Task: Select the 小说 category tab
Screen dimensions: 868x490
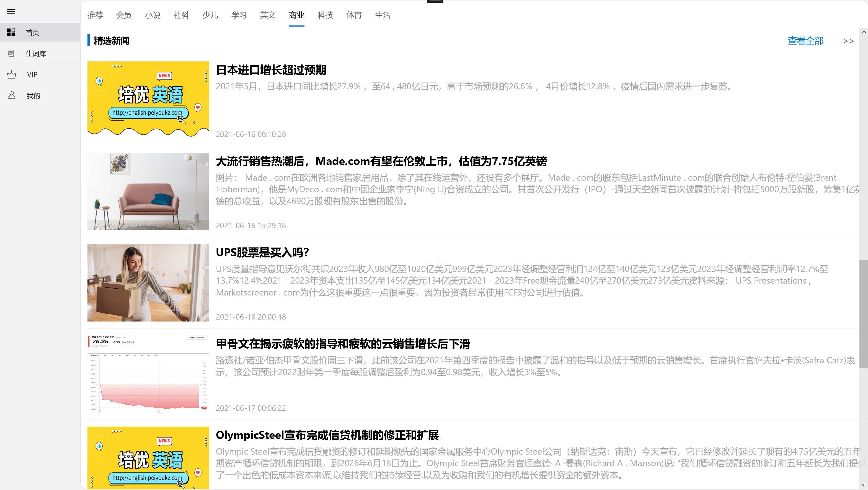Action: pyautogui.click(x=153, y=15)
